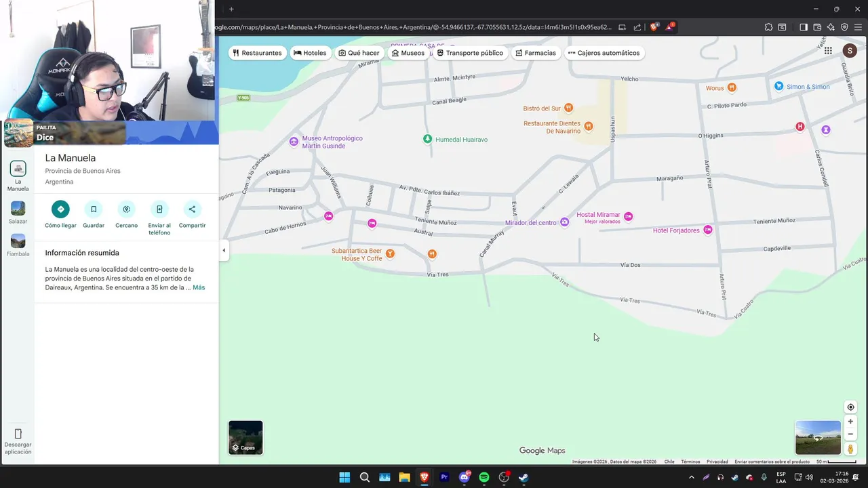The image size is (868, 488).
Task: Zoom in on the map
Action: [850, 422]
